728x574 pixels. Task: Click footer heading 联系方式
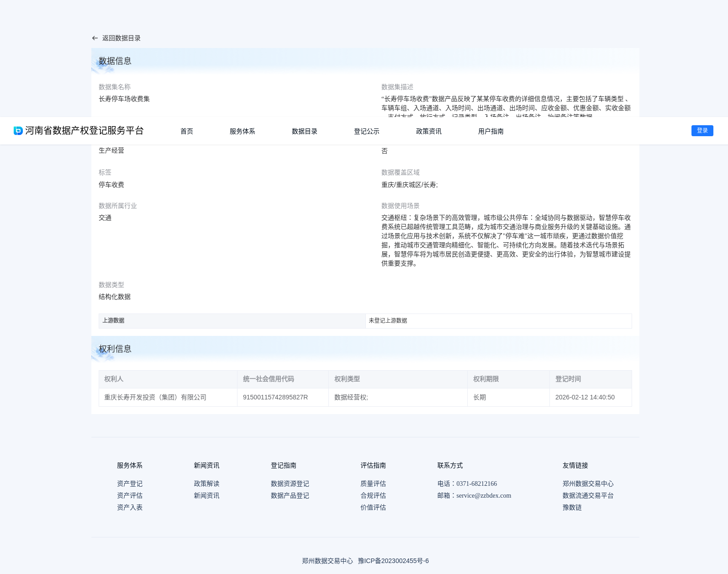point(450,465)
